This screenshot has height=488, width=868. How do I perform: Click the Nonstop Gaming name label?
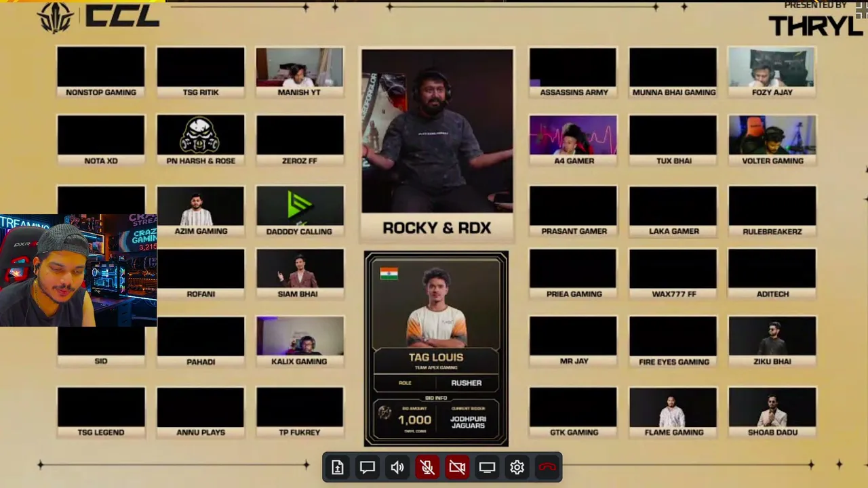(101, 92)
